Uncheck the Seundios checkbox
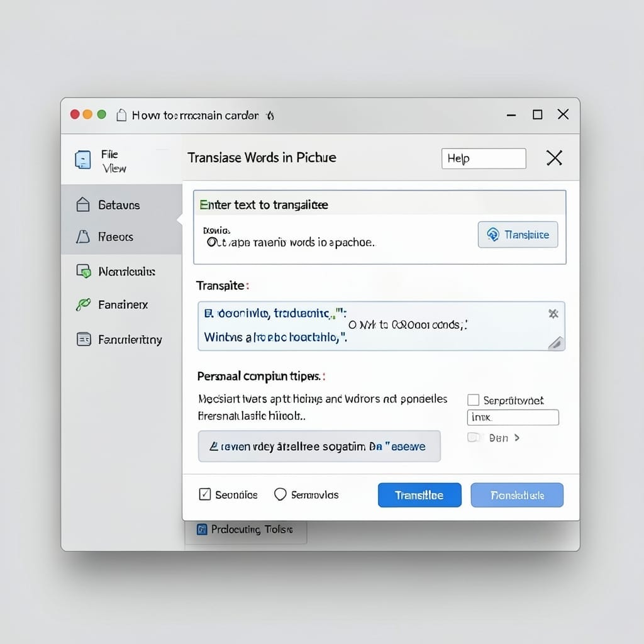Screen dimensions: 644x644 coord(204,494)
